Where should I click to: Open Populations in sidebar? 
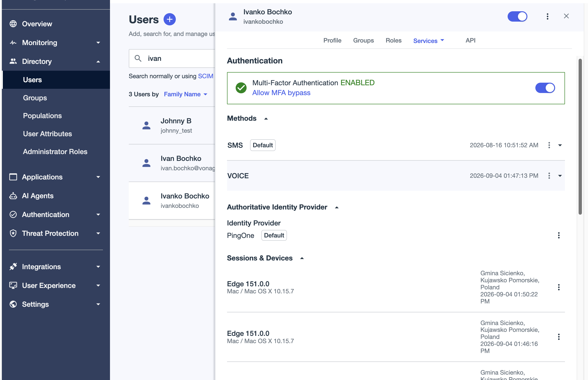(42, 116)
